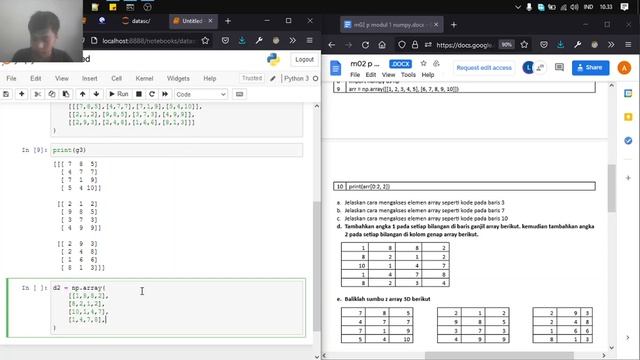Click the print(g3) code cell
Image resolution: width=640 pixels, height=360 pixels.
176,150
